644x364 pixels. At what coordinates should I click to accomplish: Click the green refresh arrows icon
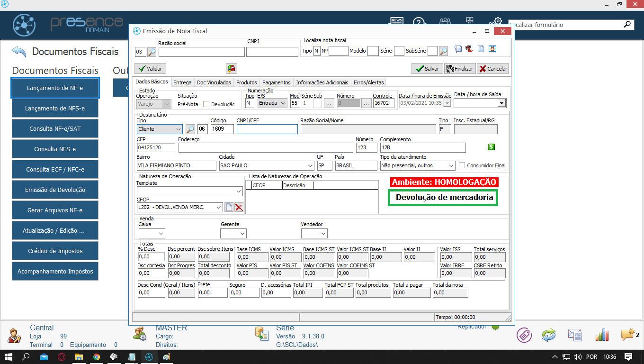point(549,335)
